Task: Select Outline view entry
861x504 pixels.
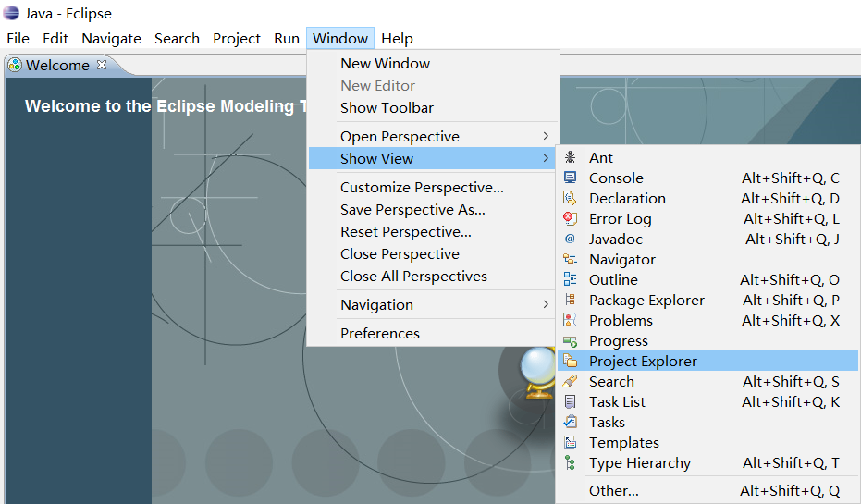Action: (708, 279)
